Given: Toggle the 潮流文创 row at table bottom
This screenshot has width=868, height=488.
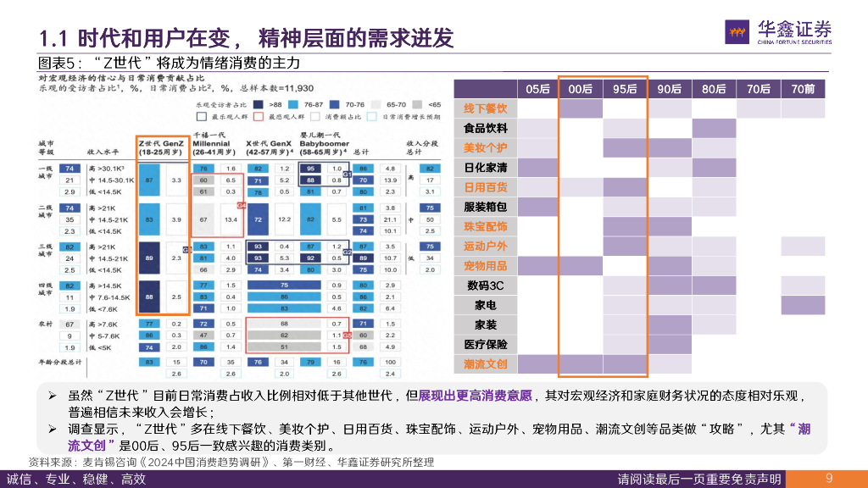Looking at the screenshot, I should 486,363.
